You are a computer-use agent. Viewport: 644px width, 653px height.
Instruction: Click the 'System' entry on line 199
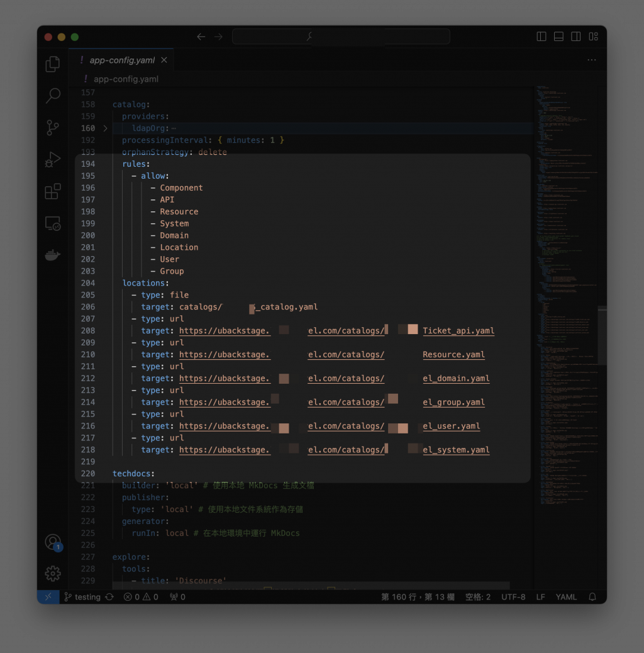coord(174,223)
